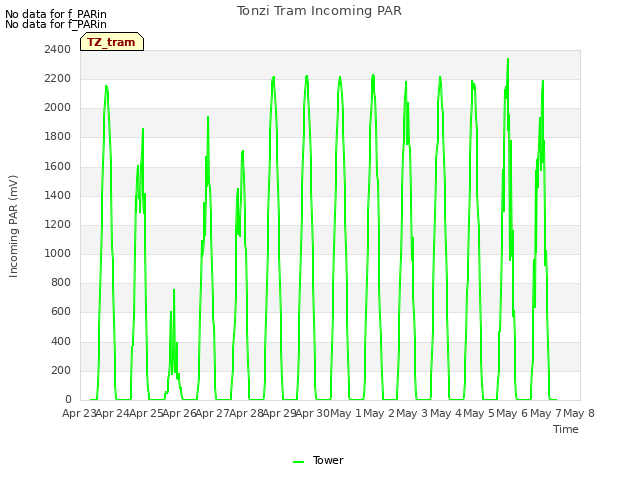Click the 200 y-axis tick label
The height and width of the screenshot is (480, 640).
(61, 371)
